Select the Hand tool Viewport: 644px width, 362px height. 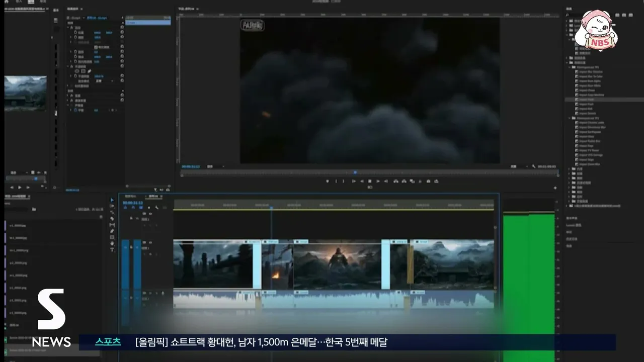click(x=112, y=243)
